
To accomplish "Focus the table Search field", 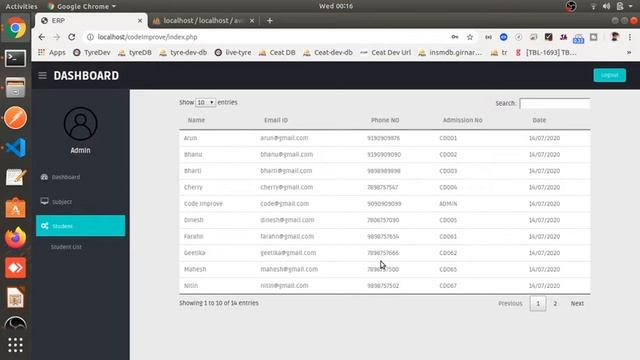I will click(x=555, y=103).
